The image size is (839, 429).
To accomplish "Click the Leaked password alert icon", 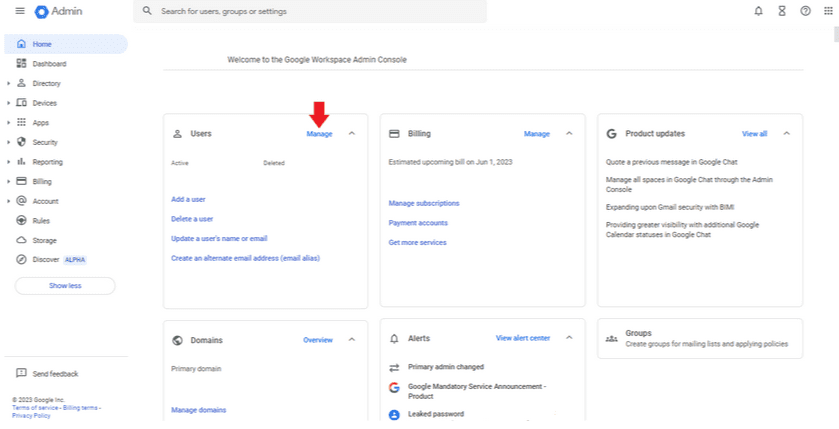I will coord(394,415).
